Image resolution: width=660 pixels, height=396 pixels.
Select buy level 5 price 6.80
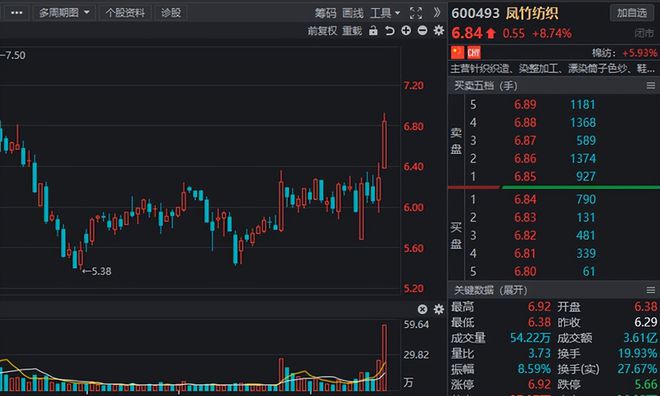[x=525, y=271]
